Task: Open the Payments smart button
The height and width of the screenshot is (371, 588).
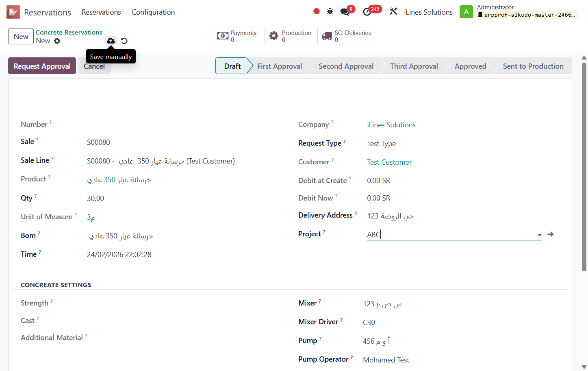Action: coord(238,36)
